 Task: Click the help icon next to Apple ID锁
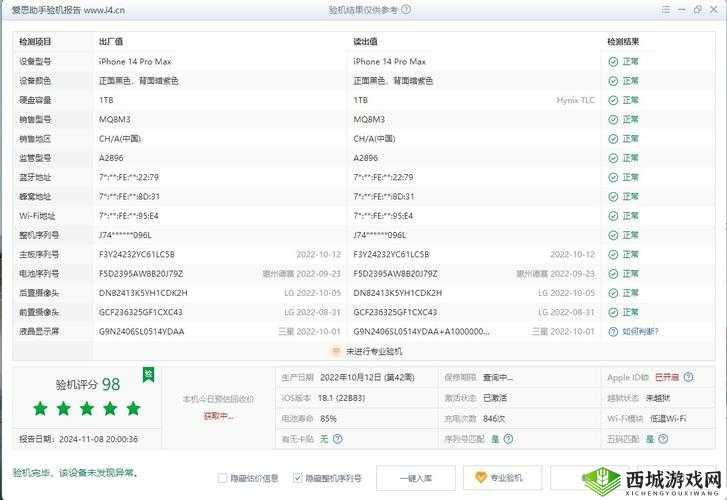[689, 377]
